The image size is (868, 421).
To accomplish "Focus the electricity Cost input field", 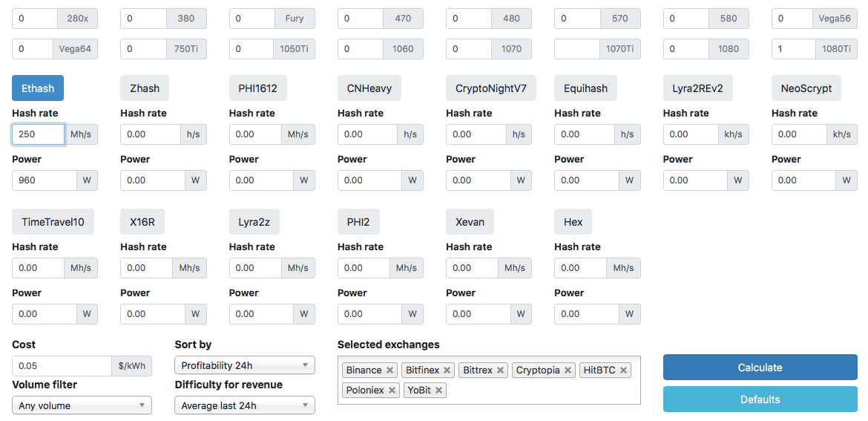I will point(62,366).
